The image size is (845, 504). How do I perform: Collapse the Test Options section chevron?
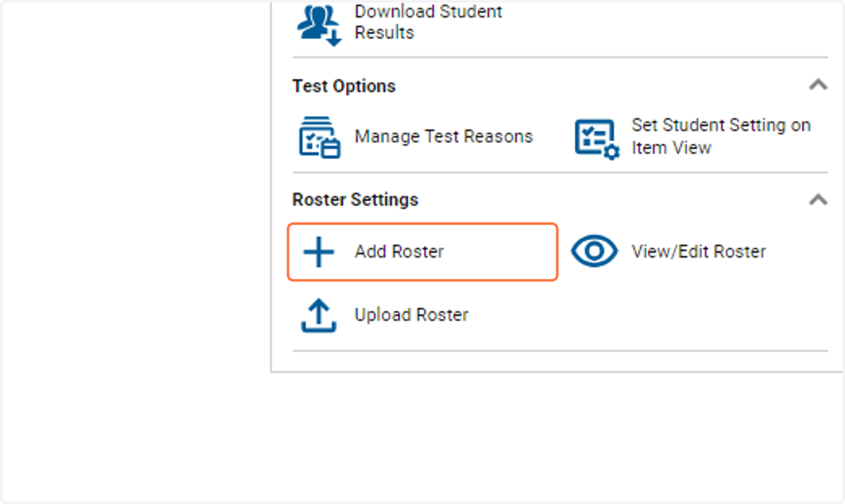tap(818, 85)
